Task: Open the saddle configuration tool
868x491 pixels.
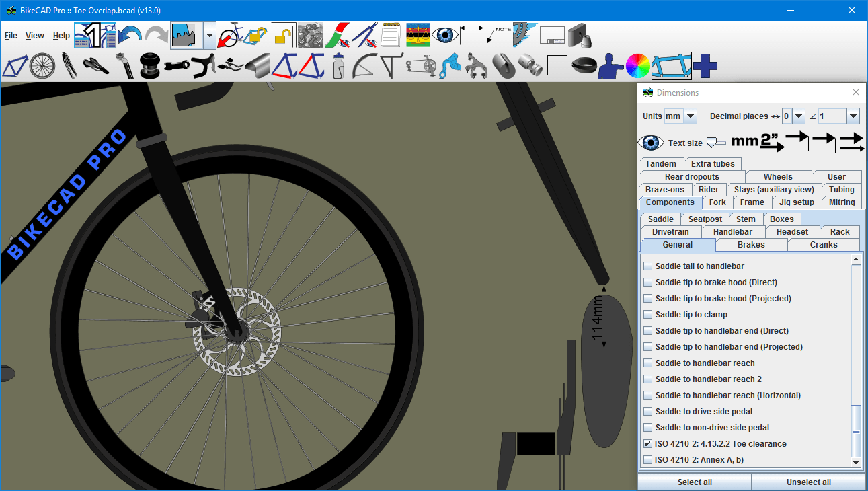Action: pyautogui.click(x=94, y=66)
